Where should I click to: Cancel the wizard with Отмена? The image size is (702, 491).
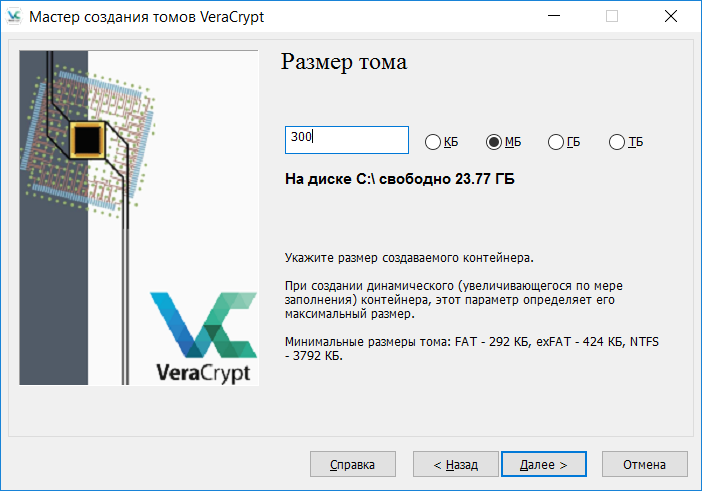[x=644, y=465]
